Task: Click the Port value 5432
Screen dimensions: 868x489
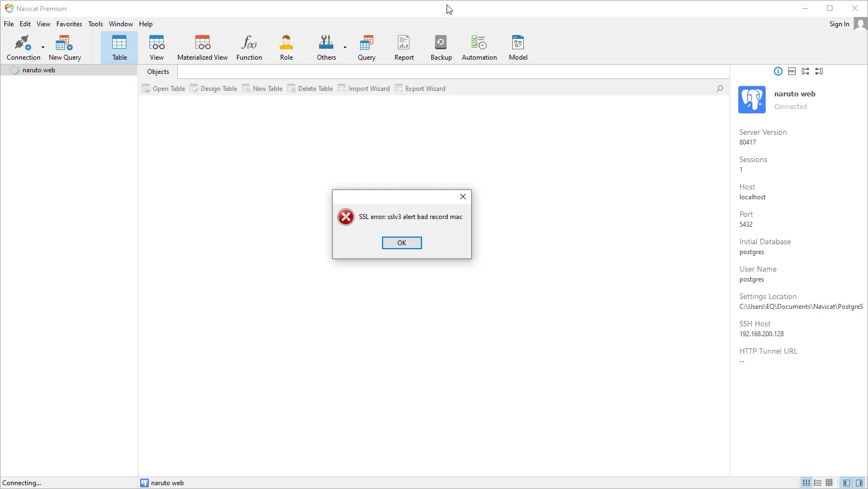Action: coord(746,225)
